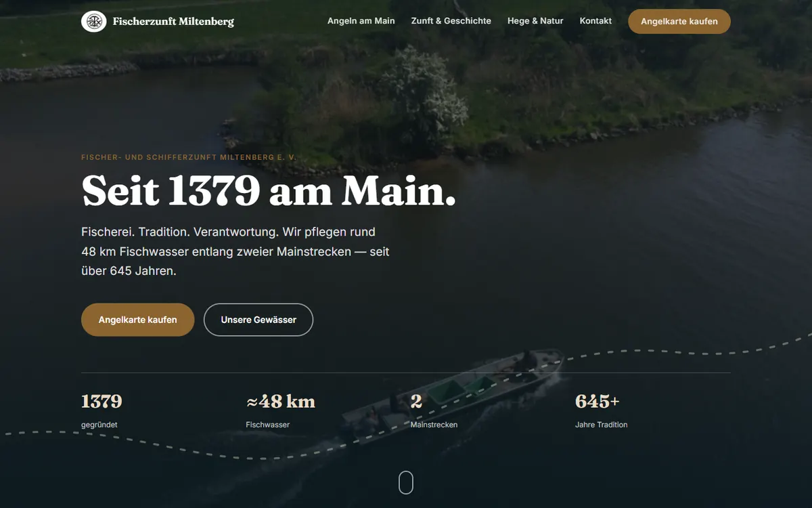Click Angelkarte kaufen in header

coord(679,22)
